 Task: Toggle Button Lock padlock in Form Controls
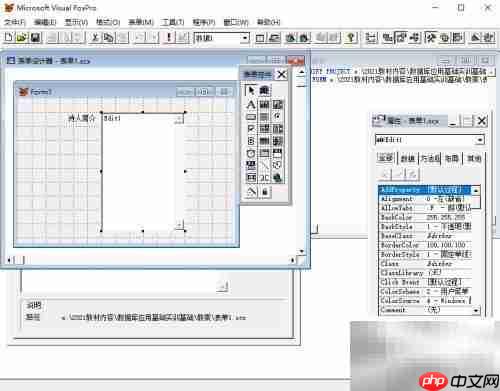click(x=265, y=192)
